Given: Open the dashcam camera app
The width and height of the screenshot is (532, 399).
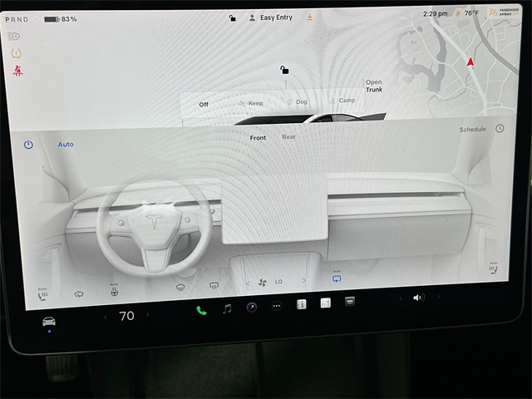Looking at the screenshot, I should click(252, 308).
